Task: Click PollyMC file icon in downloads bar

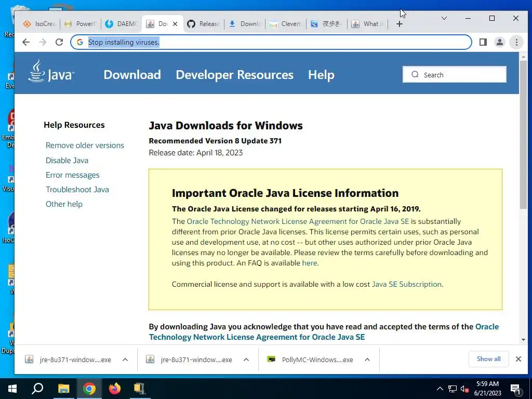Action: point(271,359)
